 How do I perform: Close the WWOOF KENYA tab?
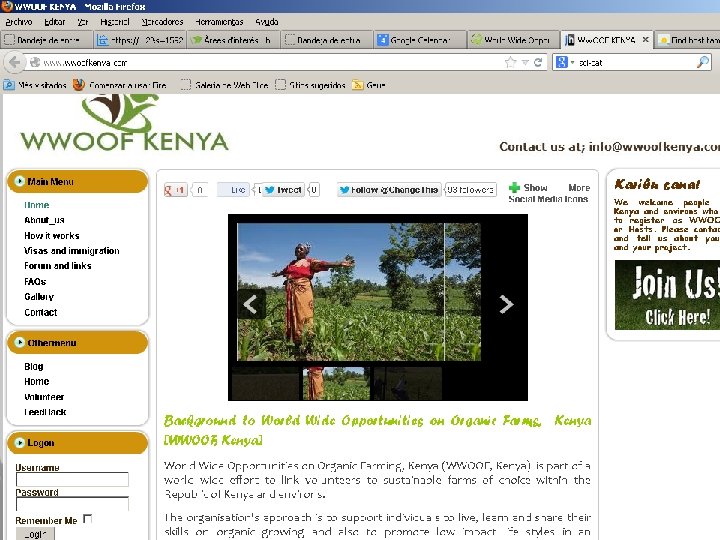coord(645,39)
